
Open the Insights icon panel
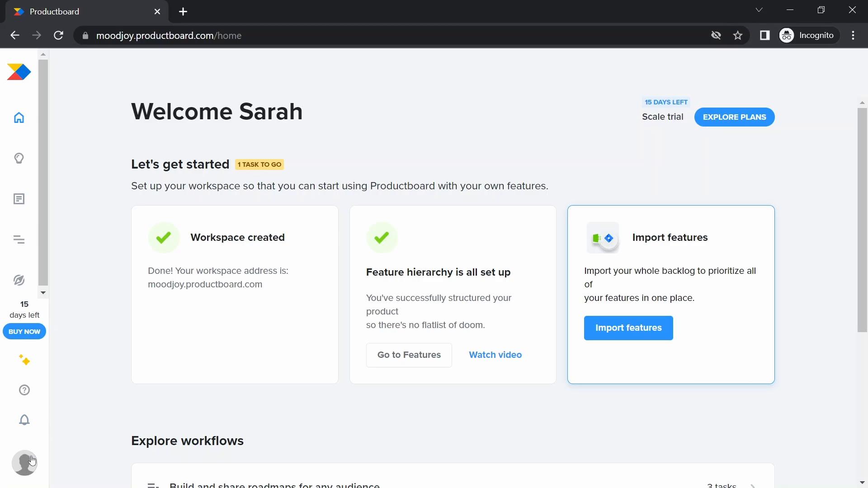[19, 158]
